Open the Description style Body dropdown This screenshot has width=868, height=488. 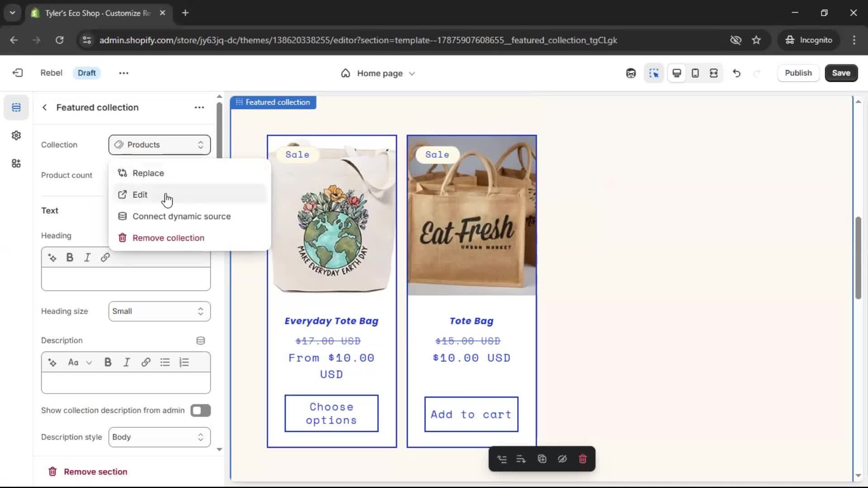point(159,437)
